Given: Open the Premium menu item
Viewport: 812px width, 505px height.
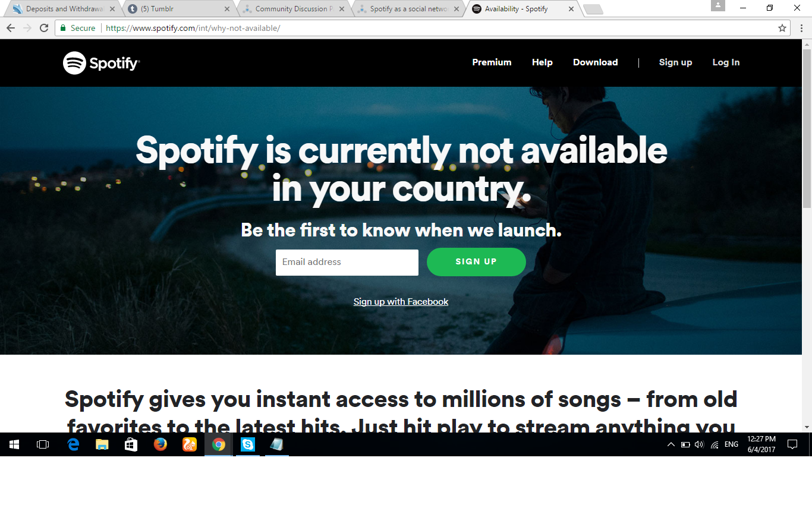Looking at the screenshot, I should click(x=492, y=62).
